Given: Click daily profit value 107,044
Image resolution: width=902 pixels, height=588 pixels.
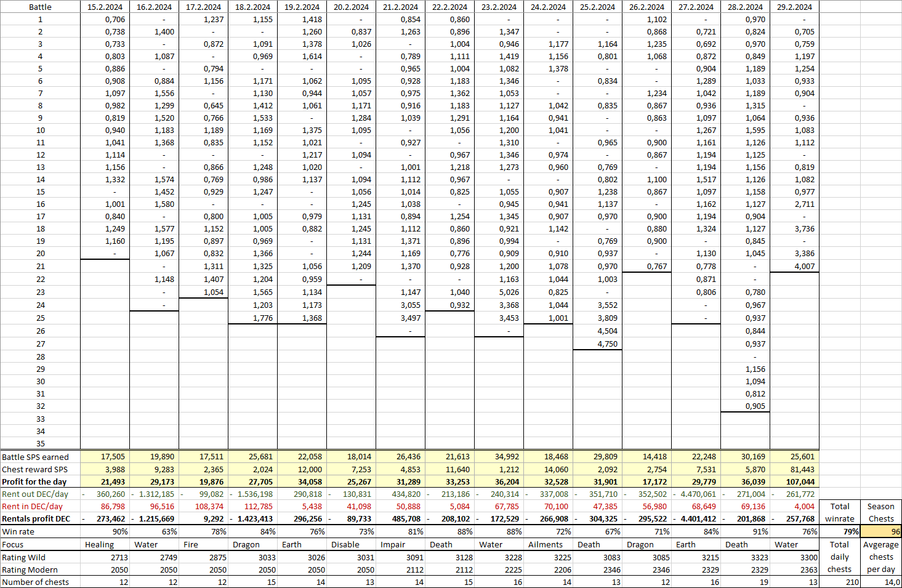Looking at the screenshot, I should coord(800,481).
